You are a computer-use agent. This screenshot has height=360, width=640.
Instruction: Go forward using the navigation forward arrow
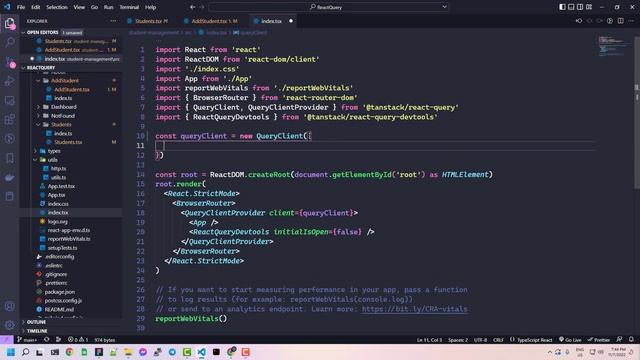tap(202, 7)
